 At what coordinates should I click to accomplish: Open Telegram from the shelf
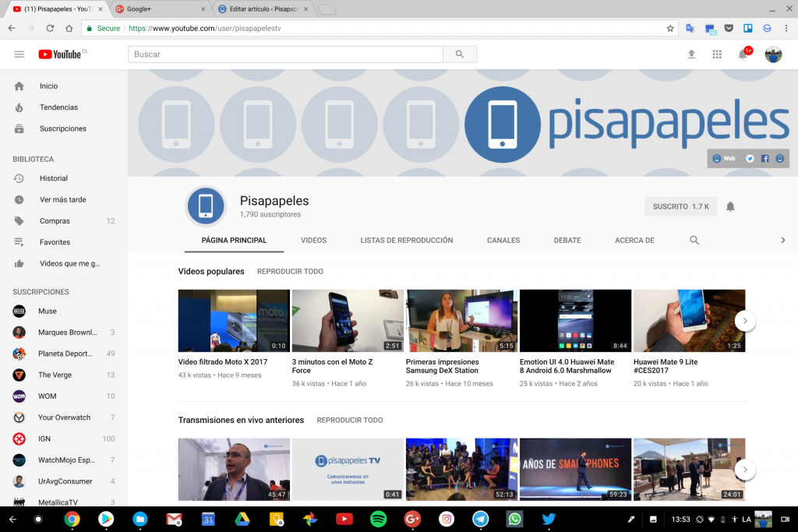[x=480, y=520]
